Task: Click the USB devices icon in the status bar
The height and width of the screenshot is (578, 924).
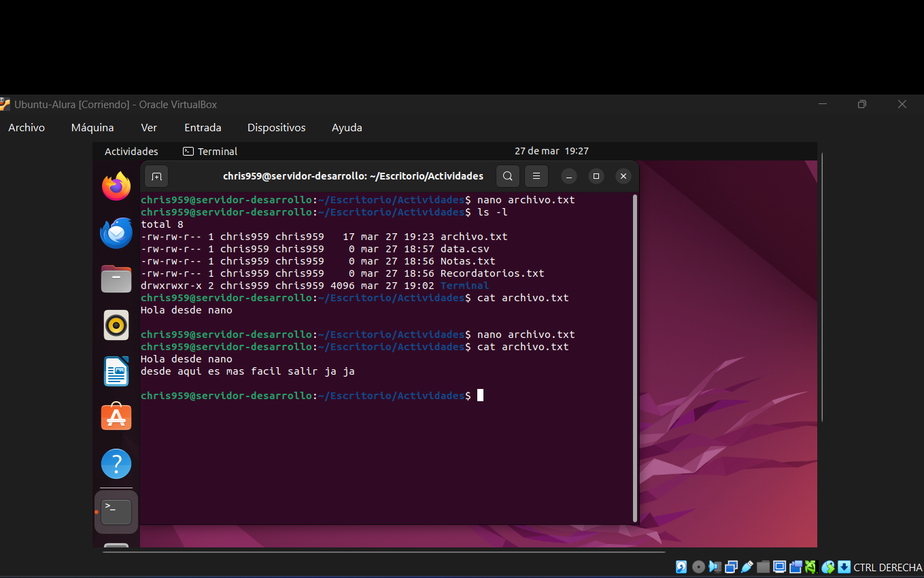Action: (x=747, y=566)
